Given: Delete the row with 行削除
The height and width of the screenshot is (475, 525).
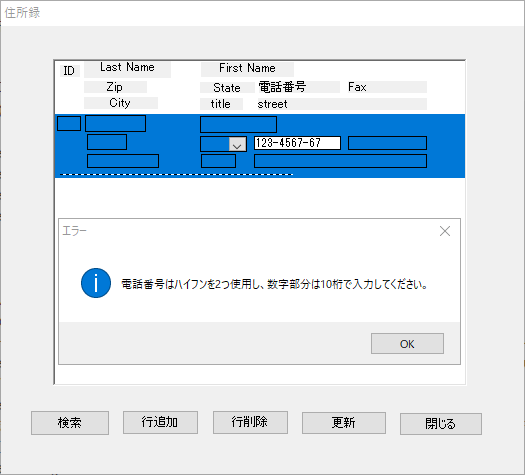Looking at the screenshot, I should pos(250,422).
